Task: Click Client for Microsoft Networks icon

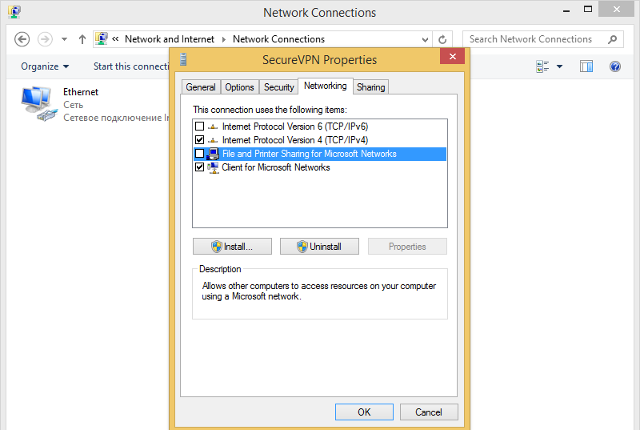Action: [x=213, y=167]
